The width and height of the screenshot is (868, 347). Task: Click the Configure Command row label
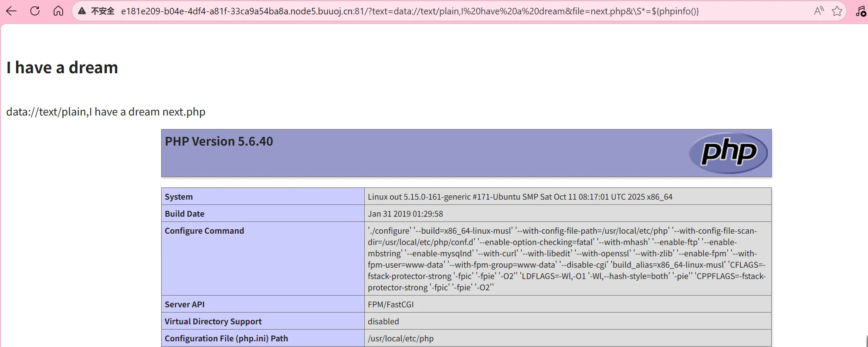204,231
